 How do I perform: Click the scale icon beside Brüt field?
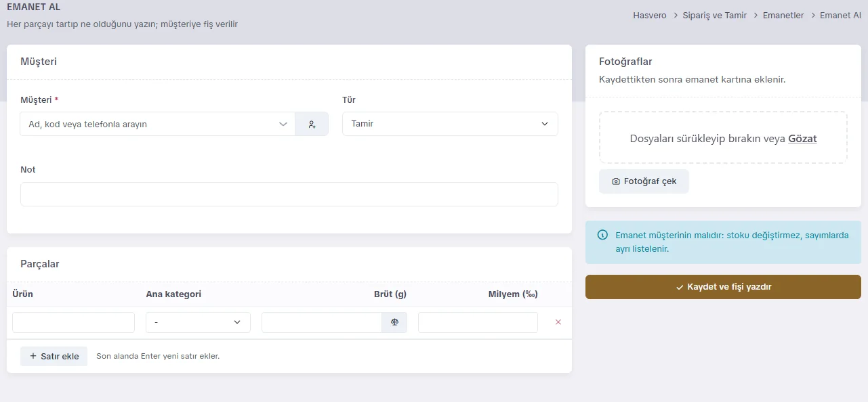[394, 323]
